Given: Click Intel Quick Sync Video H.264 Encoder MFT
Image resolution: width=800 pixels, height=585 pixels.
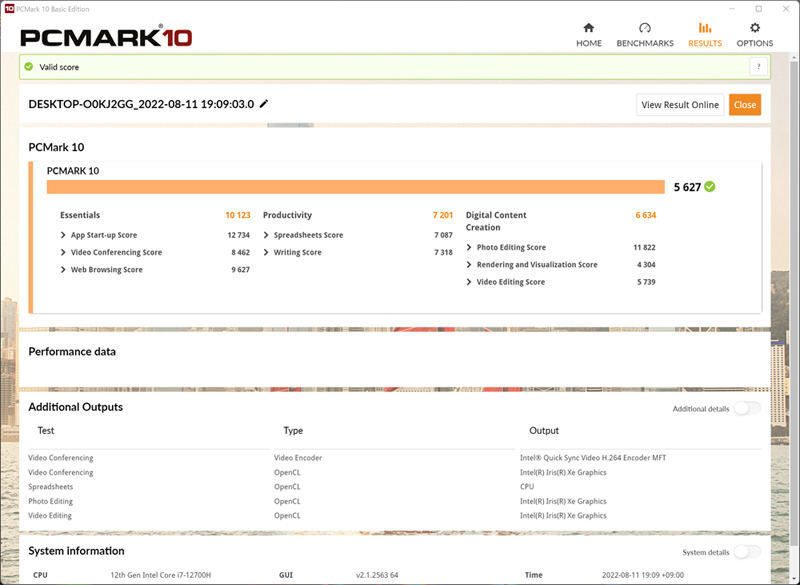Looking at the screenshot, I should [593, 458].
